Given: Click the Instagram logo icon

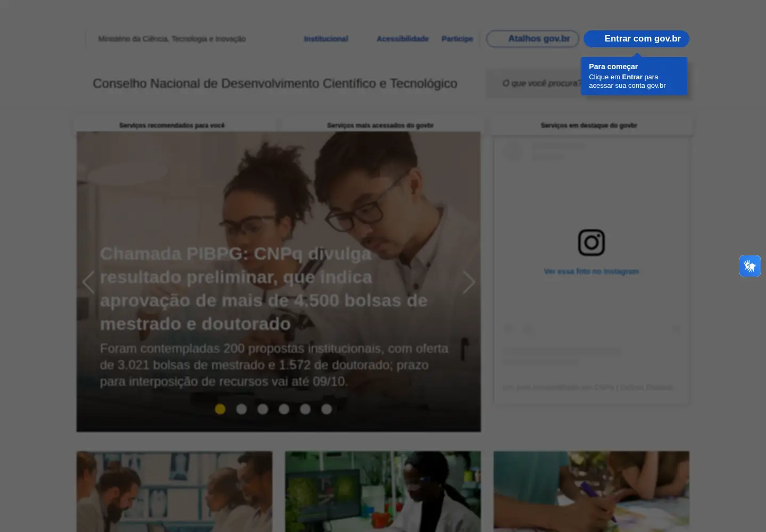Looking at the screenshot, I should click(592, 243).
